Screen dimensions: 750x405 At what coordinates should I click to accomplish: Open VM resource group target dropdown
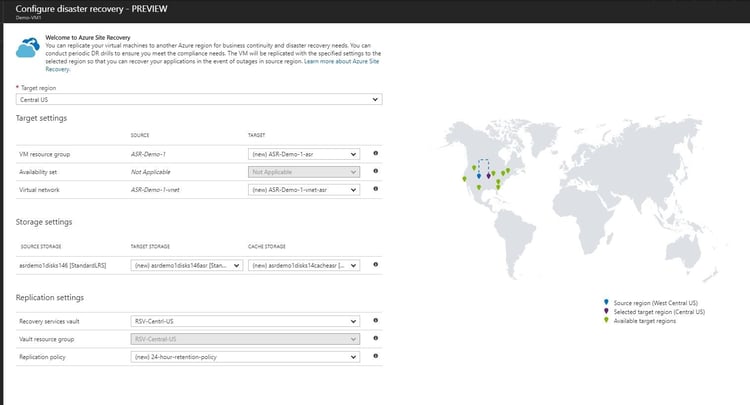(x=304, y=154)
